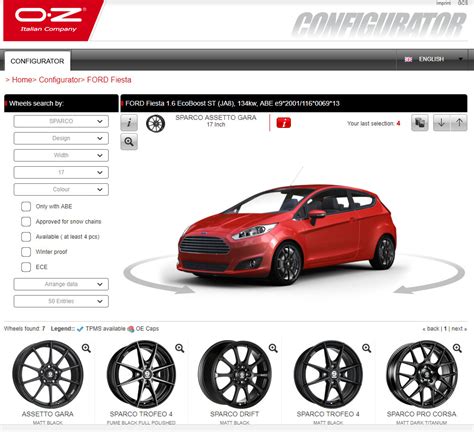Click OE Caps legend icon
This screenshot has width=474, height=432.
coord(131,329)
